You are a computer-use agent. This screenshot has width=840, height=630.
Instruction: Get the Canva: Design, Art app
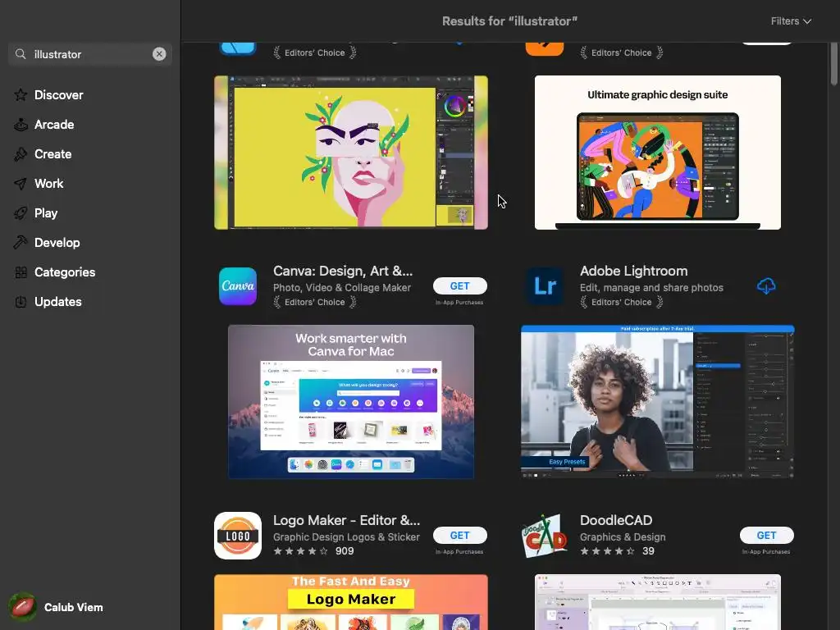click(459, 286)
